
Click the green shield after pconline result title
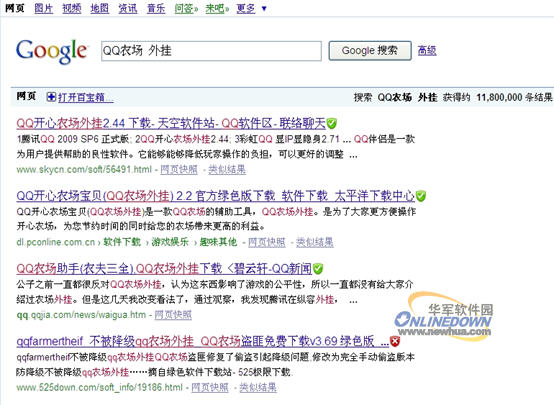click(420, 196)
